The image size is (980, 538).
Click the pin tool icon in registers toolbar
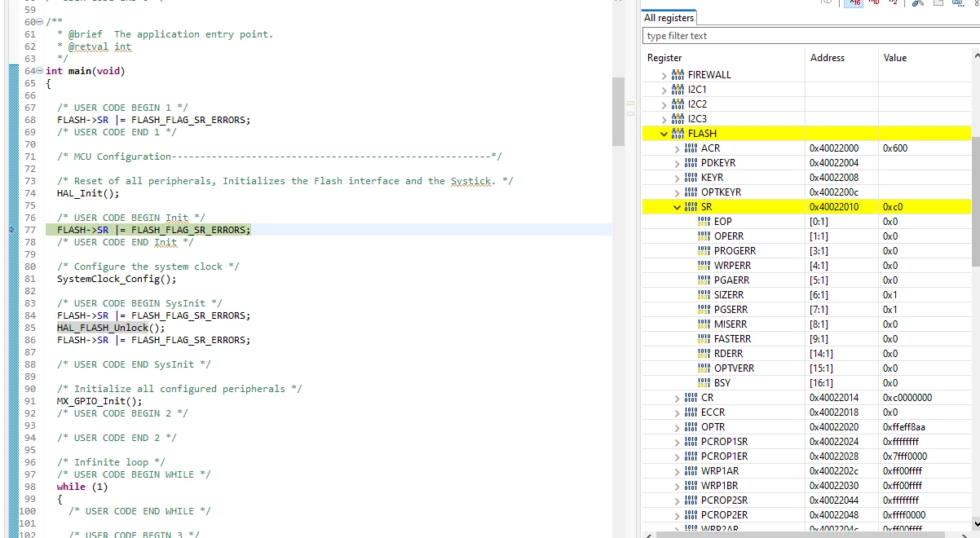point(918,3)
